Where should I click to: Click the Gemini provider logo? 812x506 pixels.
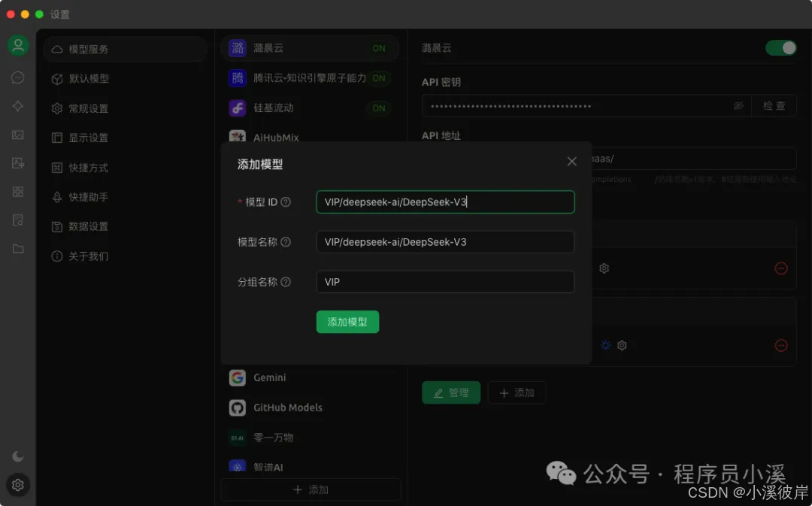pos(238,377)
